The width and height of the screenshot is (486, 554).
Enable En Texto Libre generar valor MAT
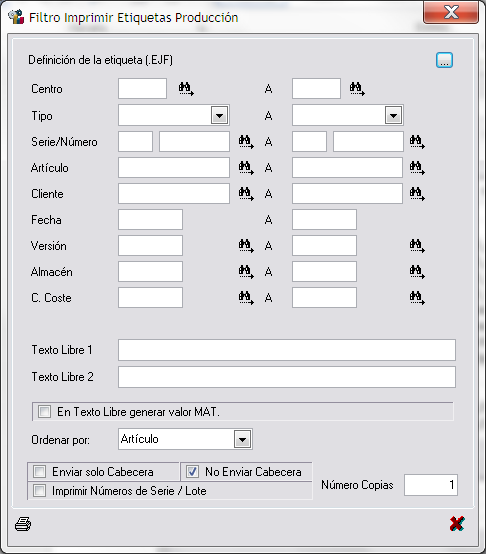pyautogui.click(x=45, y=412)
